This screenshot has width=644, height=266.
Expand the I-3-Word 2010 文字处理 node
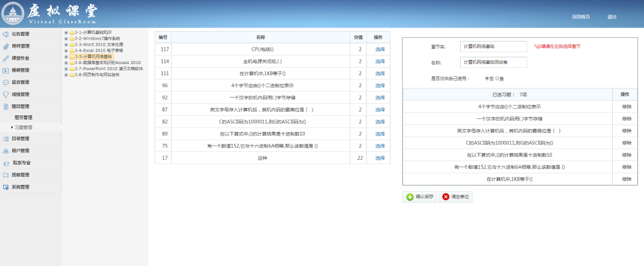coord(66,45)
